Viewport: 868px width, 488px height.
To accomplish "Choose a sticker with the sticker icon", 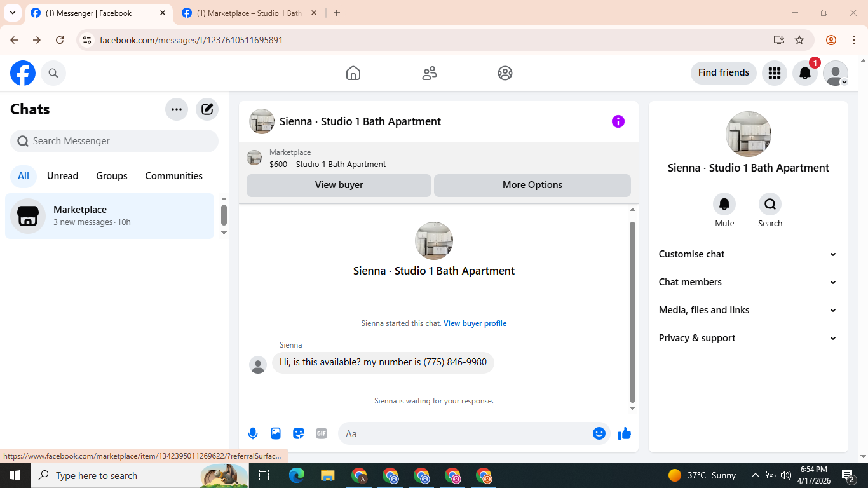I will tap(299, 433).
